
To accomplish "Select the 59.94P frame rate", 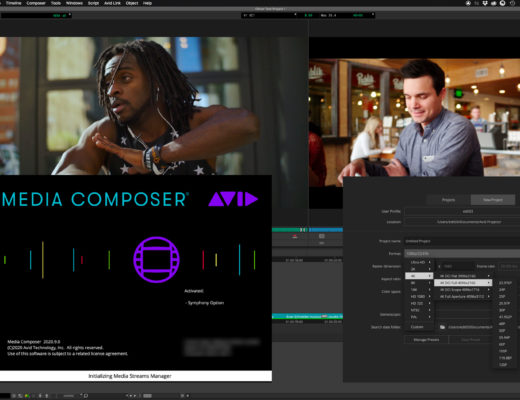I will (x=505, y=337).
